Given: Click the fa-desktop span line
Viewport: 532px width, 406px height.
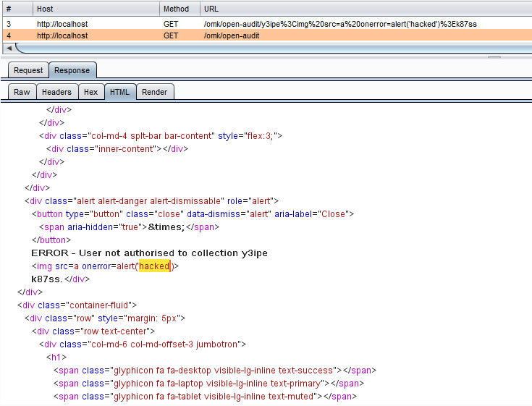Looking at the screenshot, I should (x=215, y=371).
